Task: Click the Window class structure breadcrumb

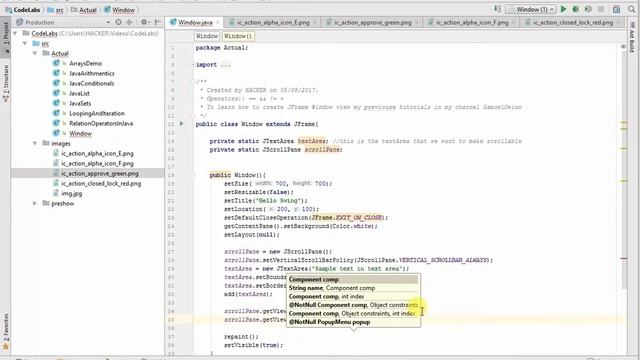Action: point(207,36)
